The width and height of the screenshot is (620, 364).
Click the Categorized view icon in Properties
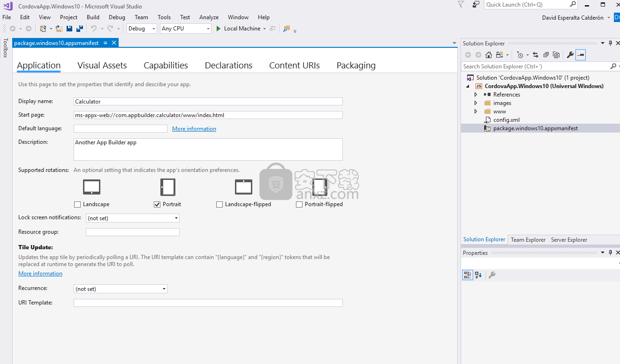(x=468, y=275)
